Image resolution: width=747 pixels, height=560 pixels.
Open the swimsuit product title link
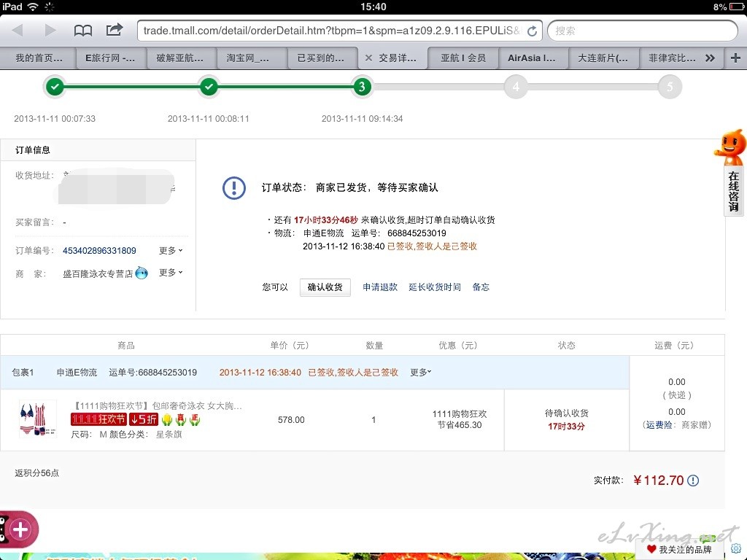point(156,405)
